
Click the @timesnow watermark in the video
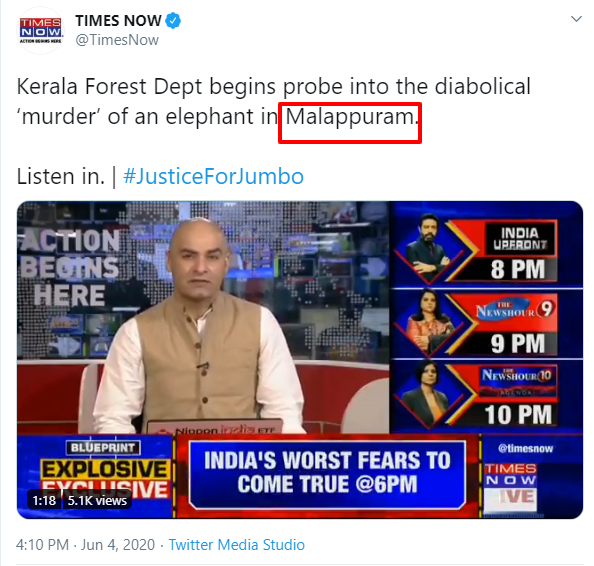tap(525, 449)
